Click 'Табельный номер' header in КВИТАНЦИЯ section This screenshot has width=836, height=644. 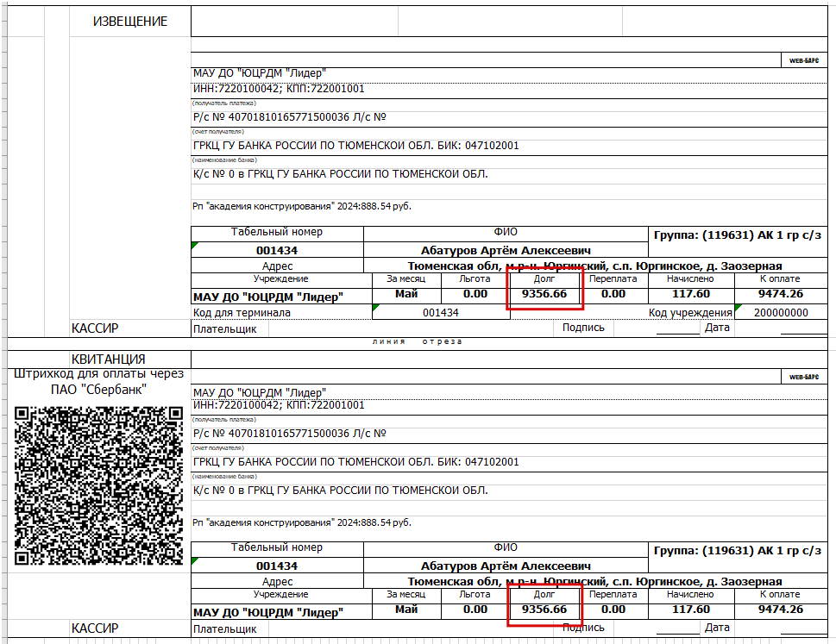[x=277, y=547]
